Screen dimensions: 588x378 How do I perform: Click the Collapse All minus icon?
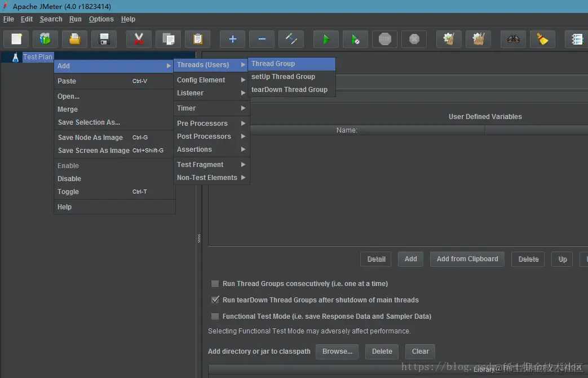(262, 39)
